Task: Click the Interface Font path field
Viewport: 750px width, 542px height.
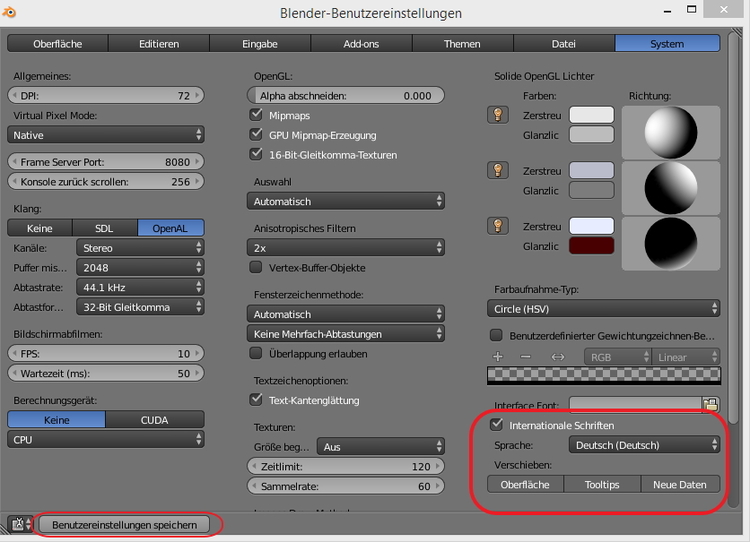Action: [635, 405]
